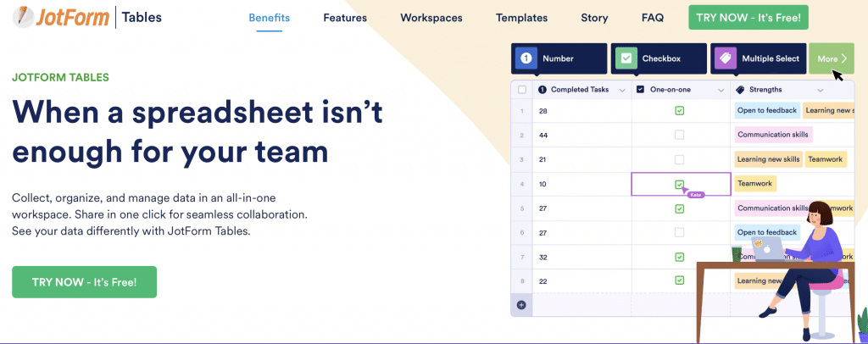Check One-on-one checkbox in row 6

point(679,233)
